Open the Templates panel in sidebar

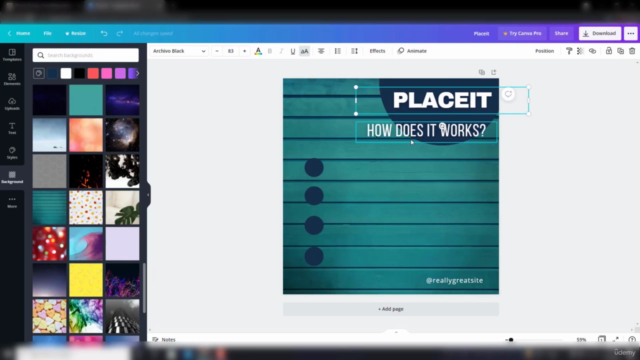(x=12, y=55)
